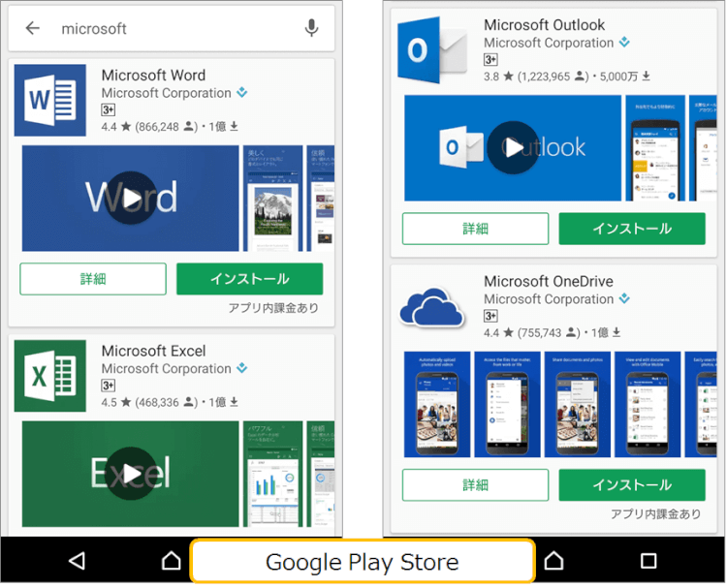
Task: Tap Outlook's 3.8 star rating text
Action: pos(499,76)
